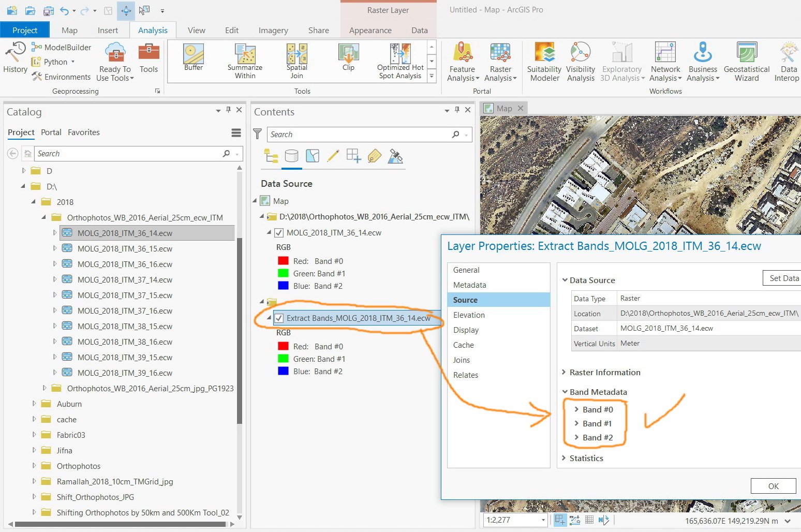Viewport: 801px width, 532px height.
Task: Expand the Statistics section
Action: pos(565,458)
